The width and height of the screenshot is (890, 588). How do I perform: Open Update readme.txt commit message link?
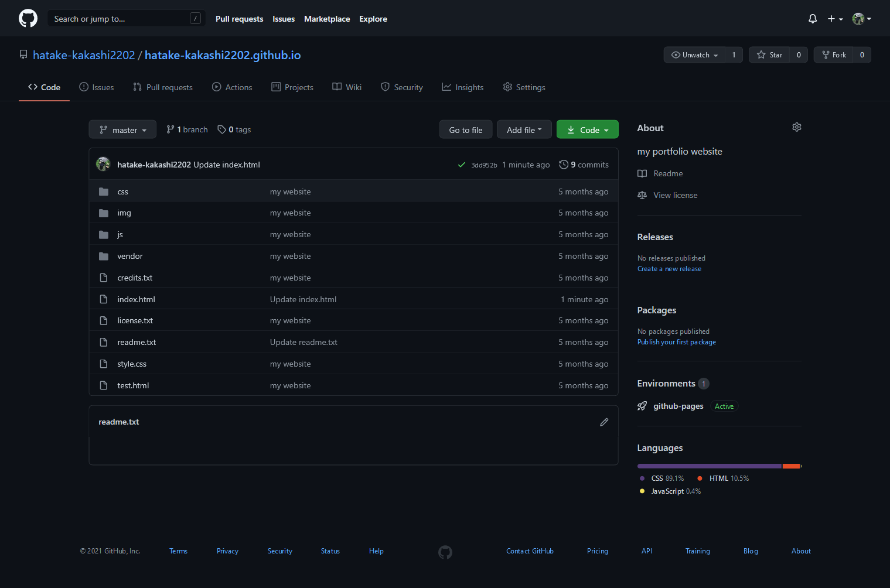click(x=304, y=342)
